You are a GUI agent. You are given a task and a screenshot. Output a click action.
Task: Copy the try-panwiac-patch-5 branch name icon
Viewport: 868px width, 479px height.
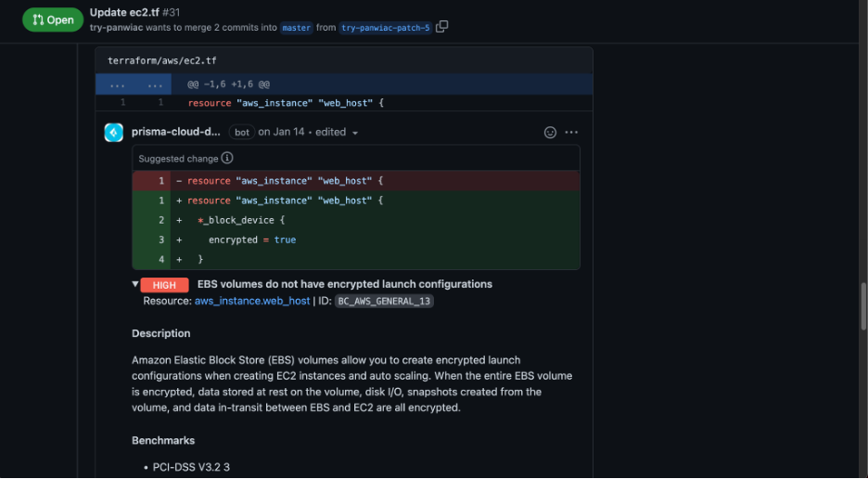point(441,27)
